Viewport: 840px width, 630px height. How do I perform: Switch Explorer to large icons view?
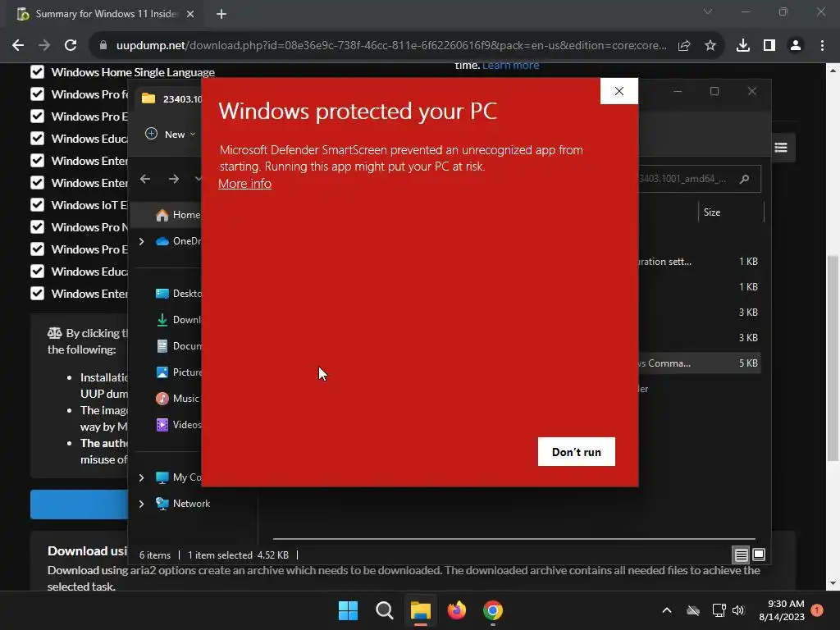(759, 555)
